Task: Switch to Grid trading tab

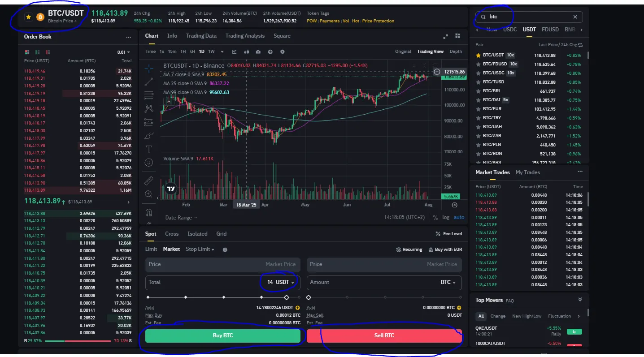Action: pyautogui.click(x=222, y=234)
